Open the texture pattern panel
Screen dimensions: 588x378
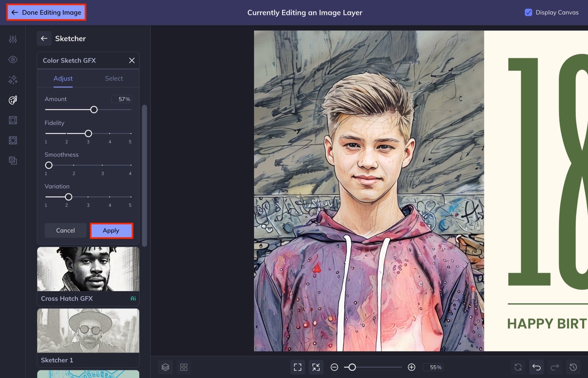(13, 140)
